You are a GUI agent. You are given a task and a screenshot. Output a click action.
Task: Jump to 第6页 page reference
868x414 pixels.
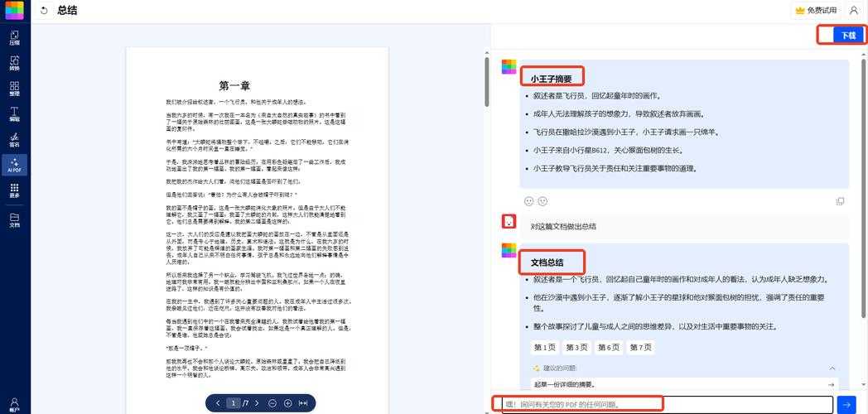(609, 348)
